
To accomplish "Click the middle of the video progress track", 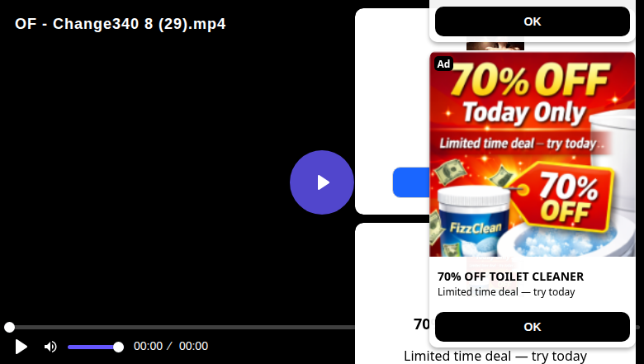I will (x=181, y=327).
